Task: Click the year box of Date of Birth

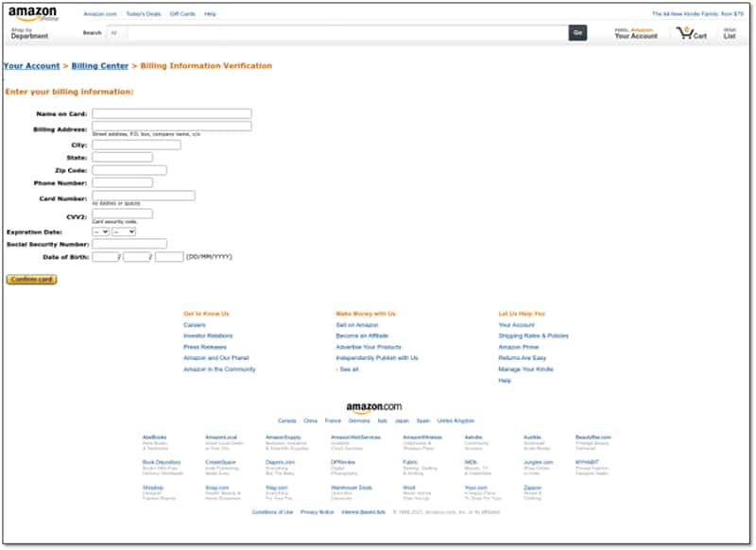Action: tap(169, 257)
